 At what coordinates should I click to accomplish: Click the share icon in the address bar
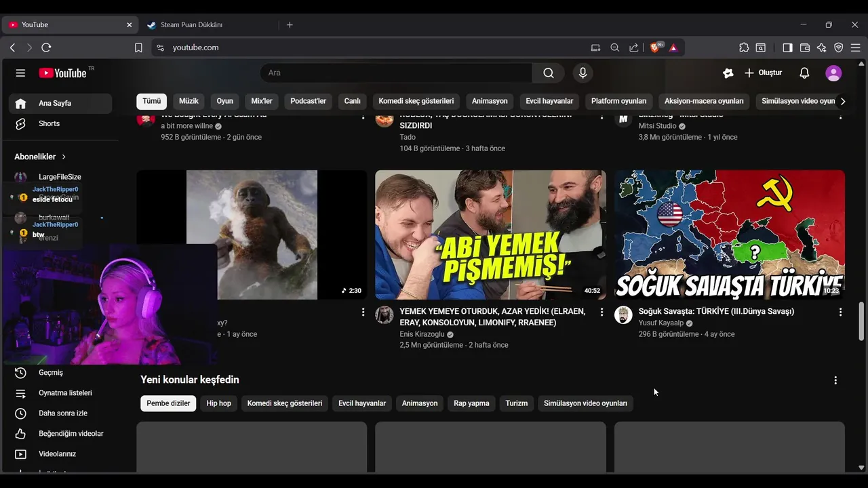coord(634,47)
